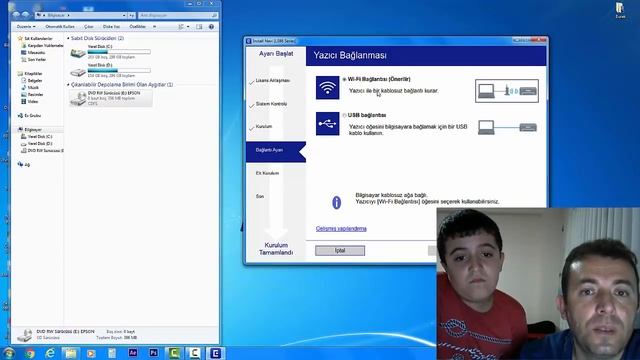This screenshot has width=640, height=360.
Task: Expand the Explorer toolbar overflow chevron
Action: 154,27
